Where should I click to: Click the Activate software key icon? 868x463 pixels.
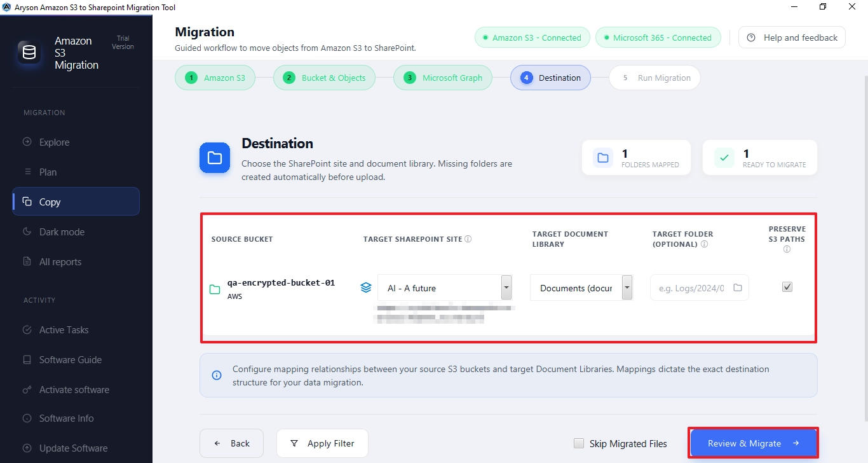pos(27,389)
